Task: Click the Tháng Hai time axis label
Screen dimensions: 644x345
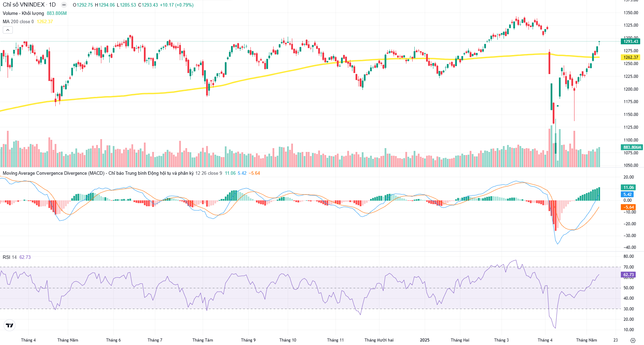Action: tap(460, 340)
